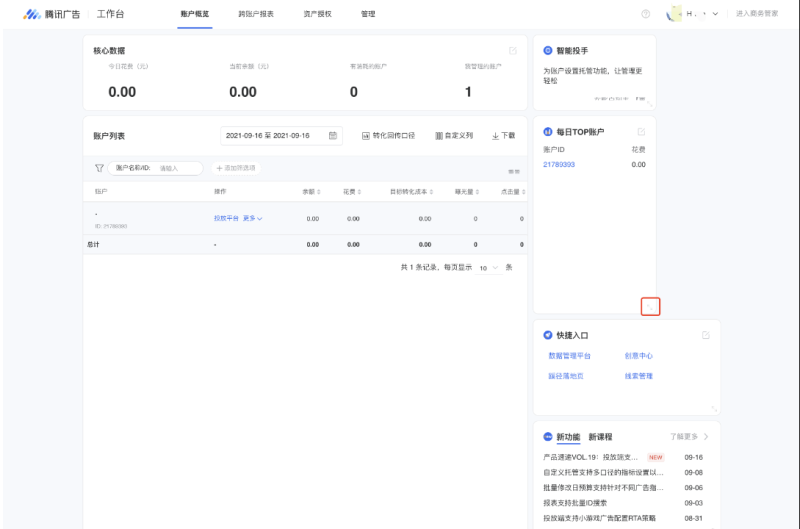Open calendar icon in date range field

[333, 136]
